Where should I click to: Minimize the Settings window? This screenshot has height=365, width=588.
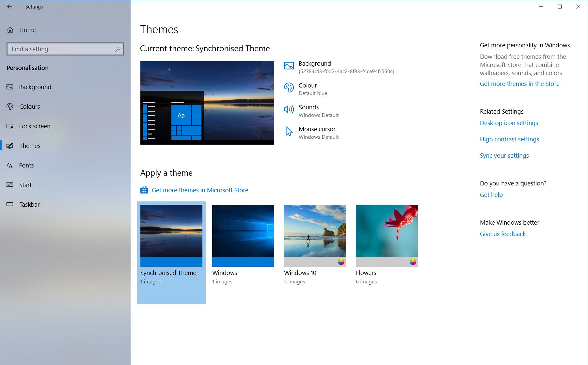click(x=541, y=7)
